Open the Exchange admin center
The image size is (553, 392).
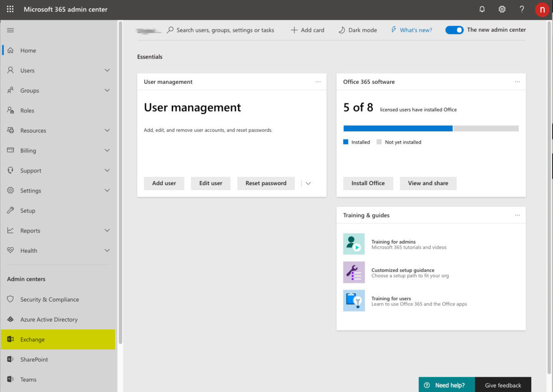[32, 339]
